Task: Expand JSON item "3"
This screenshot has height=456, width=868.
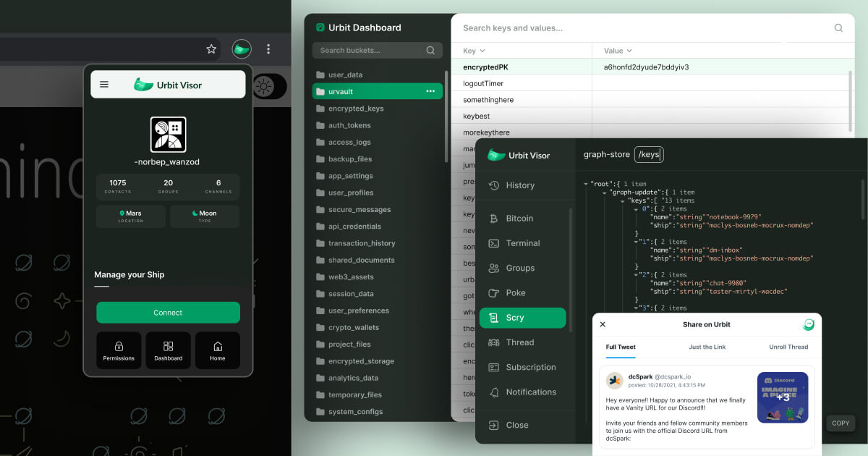Action: [x=636, y=308]
